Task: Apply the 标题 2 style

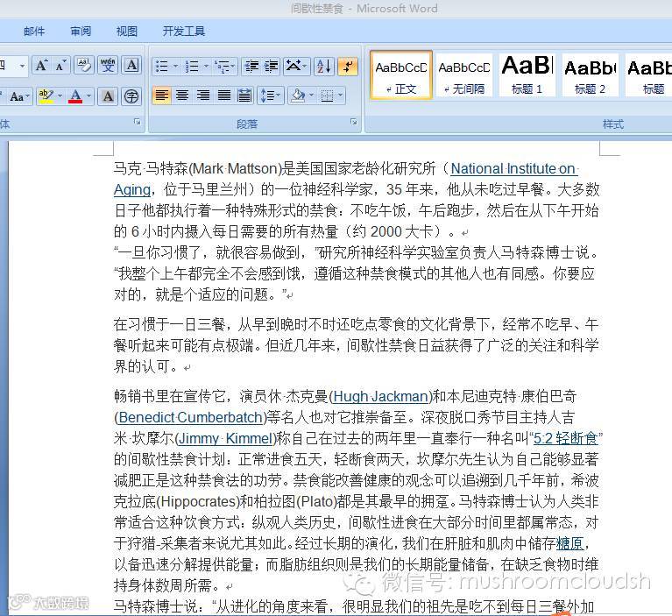Action: [x=590, y=75]
